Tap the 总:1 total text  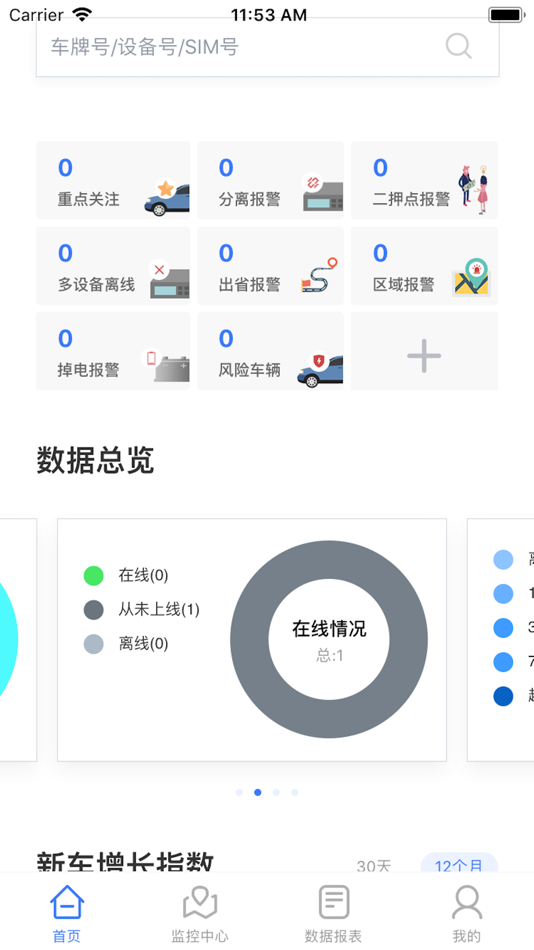(329, 656)
